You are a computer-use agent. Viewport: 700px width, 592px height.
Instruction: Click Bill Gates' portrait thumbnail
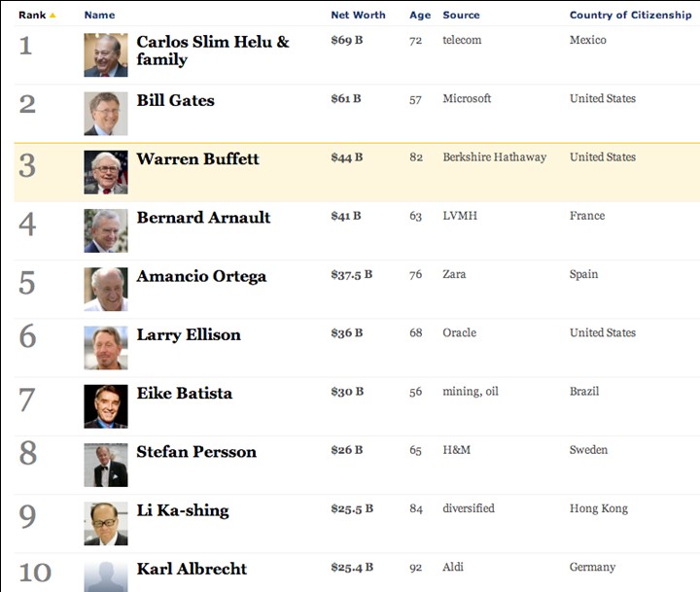tap(105, 114)
